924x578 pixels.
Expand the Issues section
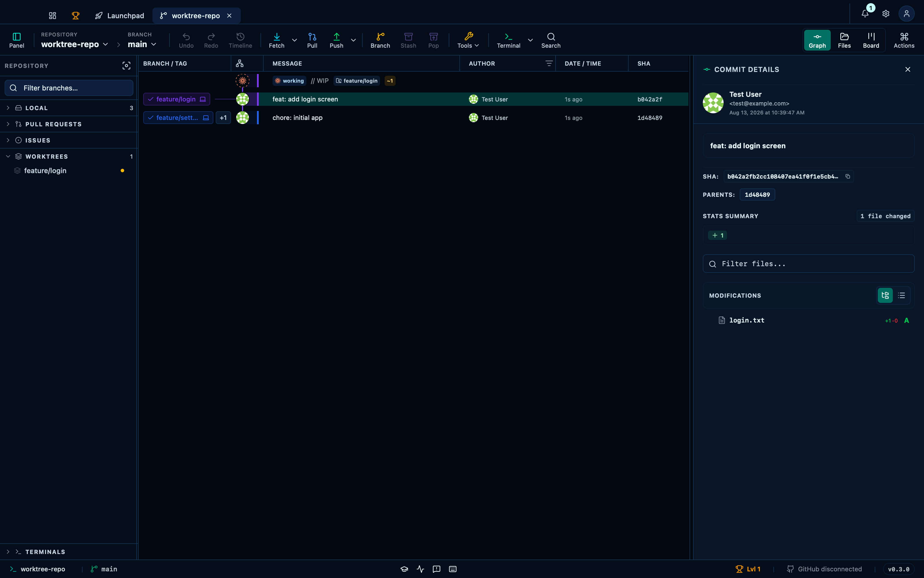point(69,140)
